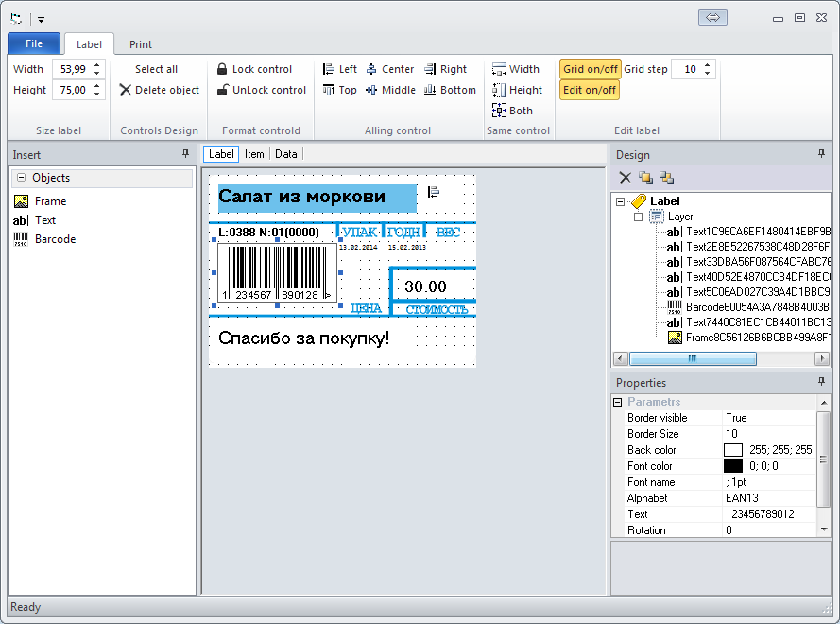Collapse the Parametrs section
The width and height of the screenshot is (840, 624).
click(x=618, y=402)
